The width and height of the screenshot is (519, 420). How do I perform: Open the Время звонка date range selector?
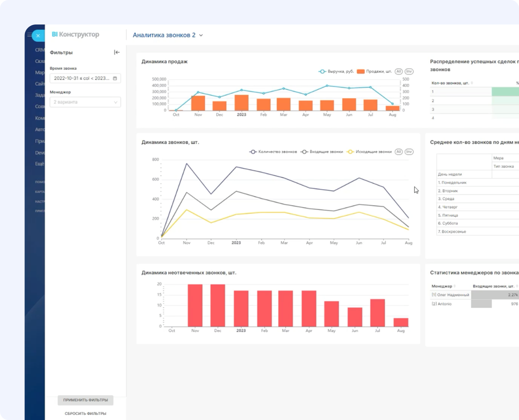click(x=81, y=79)
